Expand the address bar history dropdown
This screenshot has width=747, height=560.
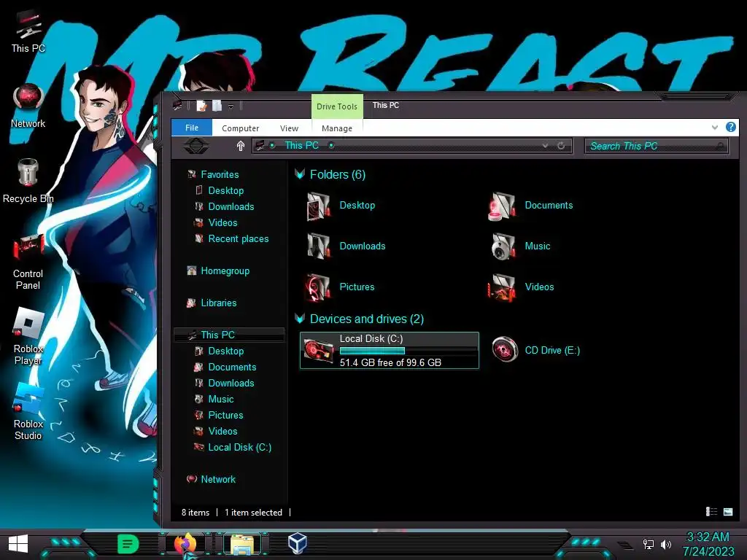(x=545, y=146)
